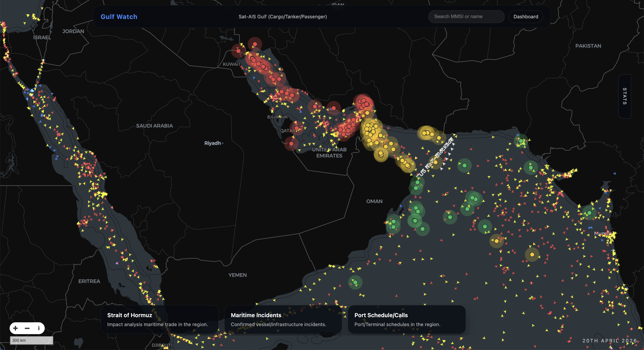Select the northernmost red marker above Kuwait
The width and height of the screenshot is (644, 350).
[x=255, y=44]
